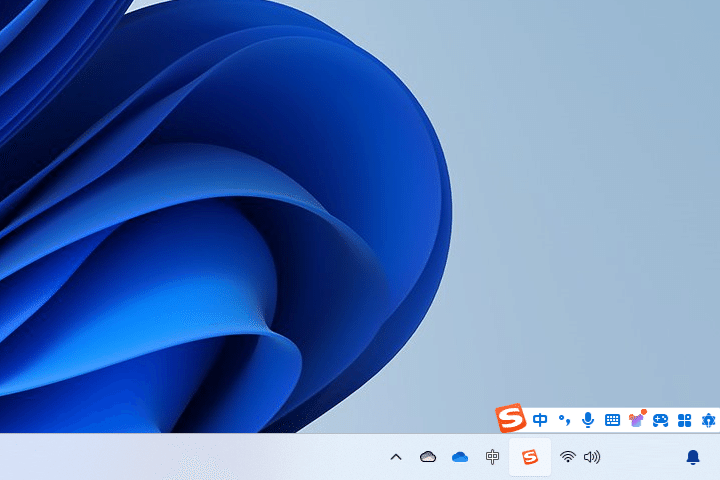
Task: Open the soft keyboard from the Sogou toolbar
Action: pyautogui.click(x=613, y=420)
